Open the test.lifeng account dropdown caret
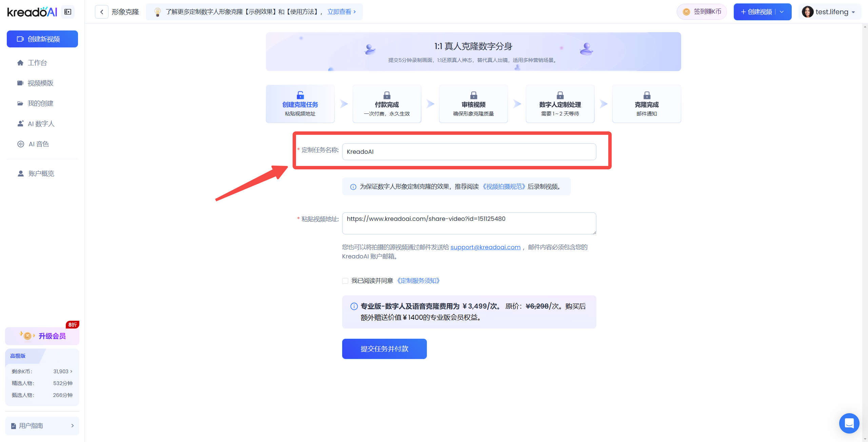The width and height of the screenshot is (868, 442). 853,12
